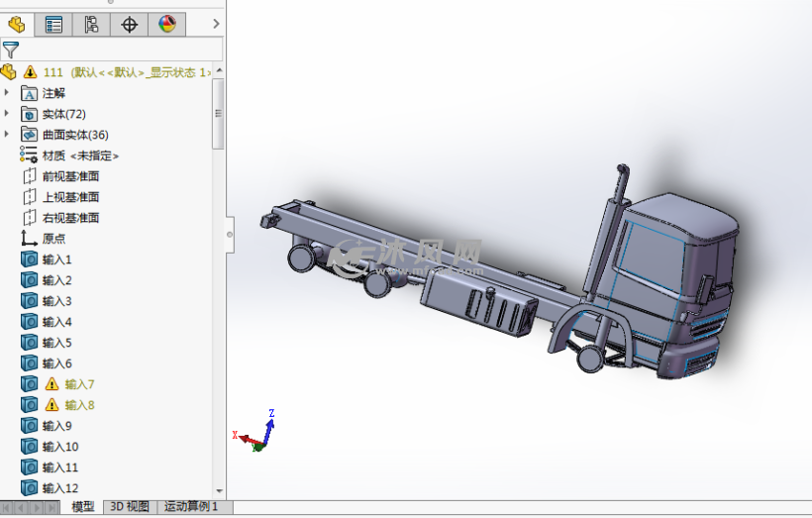This screenshot has height=518, width=812.
Task: Switch to the 3D 视图 tab
Action: click(x=130, y=507)
